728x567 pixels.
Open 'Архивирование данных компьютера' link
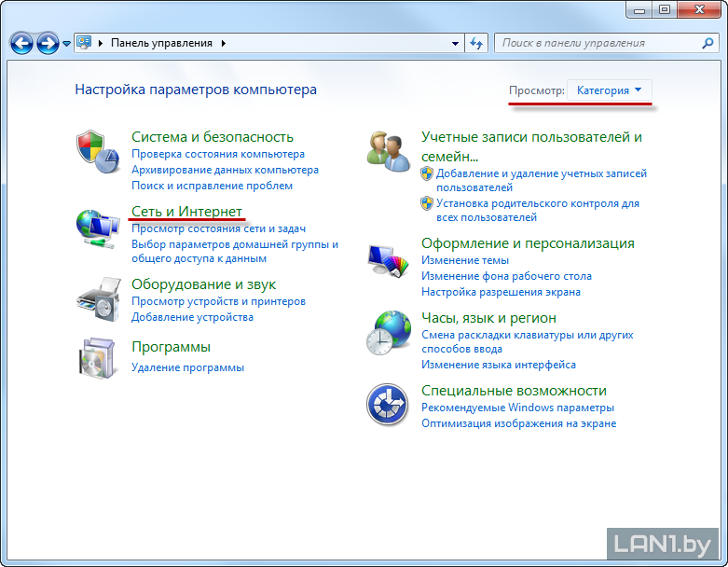point(226,170)
